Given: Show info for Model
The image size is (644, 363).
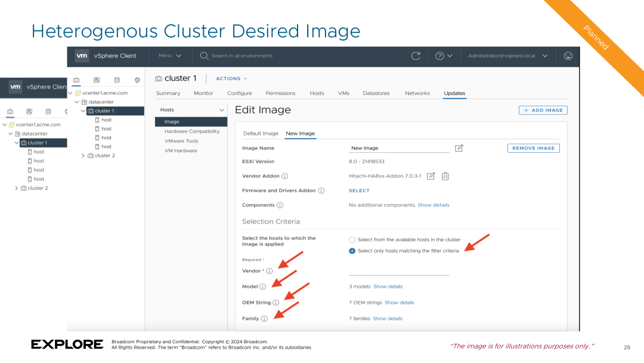Looking at the screenshot, I should point(262,287).
